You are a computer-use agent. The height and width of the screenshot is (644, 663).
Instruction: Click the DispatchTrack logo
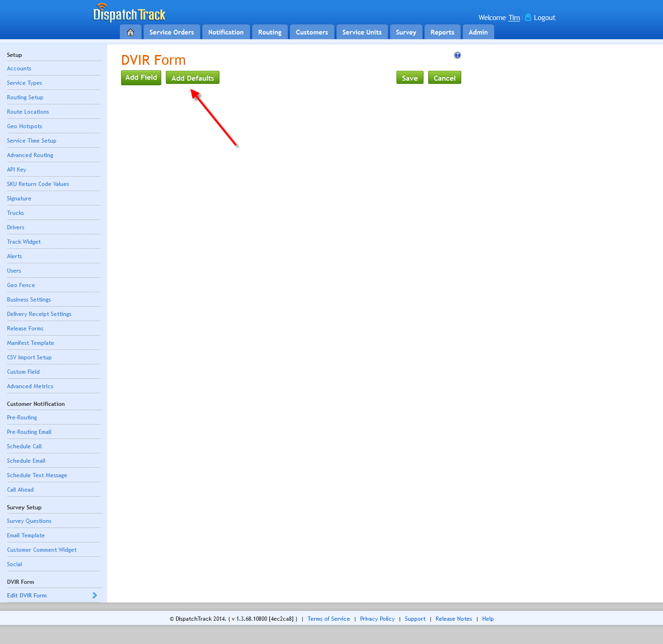tap(129, 14)
